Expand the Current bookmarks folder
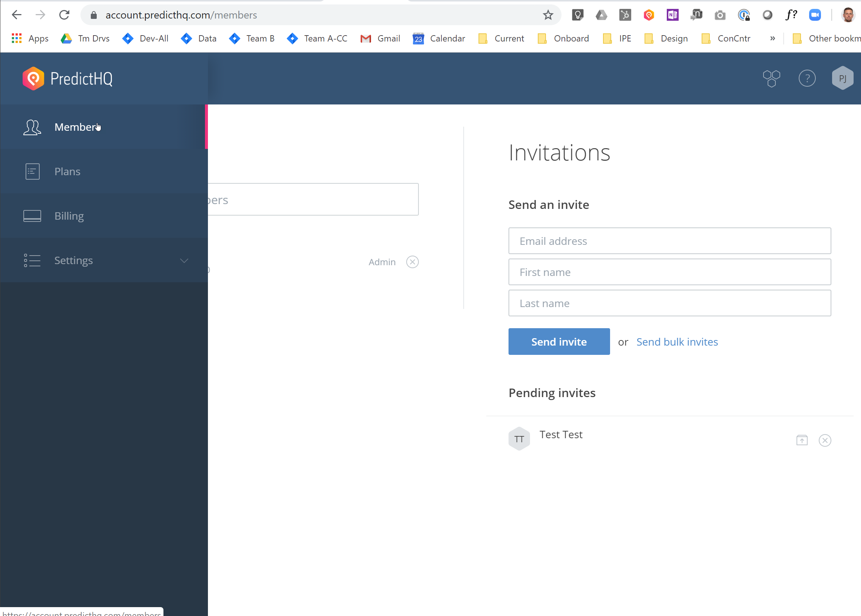The height and width of the screenshot is (616, 861). click(501, 38)
